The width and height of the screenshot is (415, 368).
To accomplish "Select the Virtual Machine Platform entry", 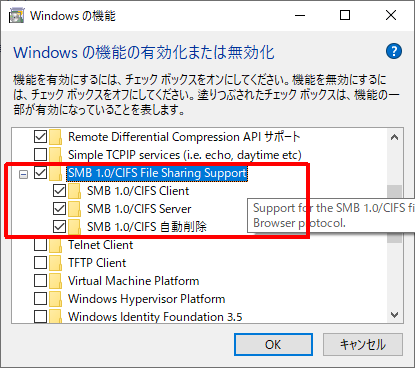I will (x=133, y=281).
